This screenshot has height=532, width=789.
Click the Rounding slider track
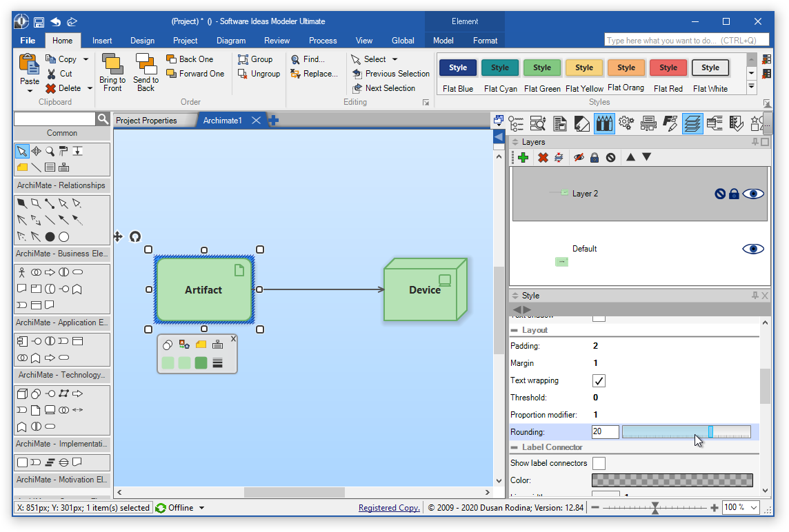coord(686,432)
